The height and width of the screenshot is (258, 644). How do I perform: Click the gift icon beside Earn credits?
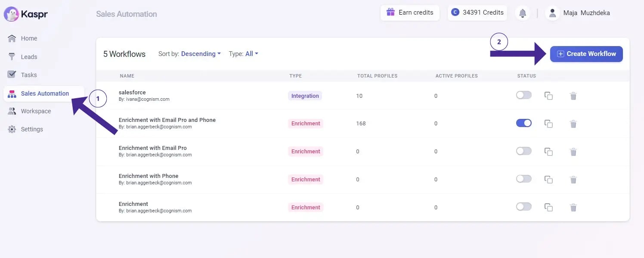[x=390, y=12]
